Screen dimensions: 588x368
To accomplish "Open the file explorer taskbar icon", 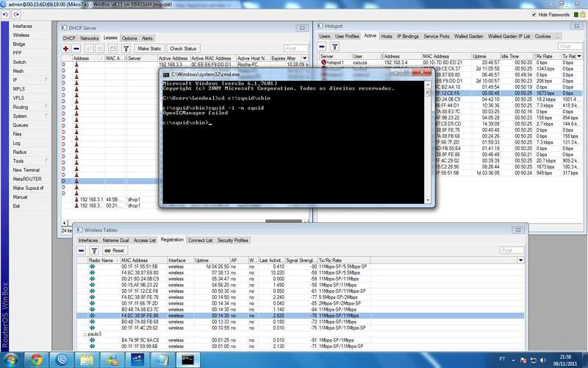I will tap(87, 360).
